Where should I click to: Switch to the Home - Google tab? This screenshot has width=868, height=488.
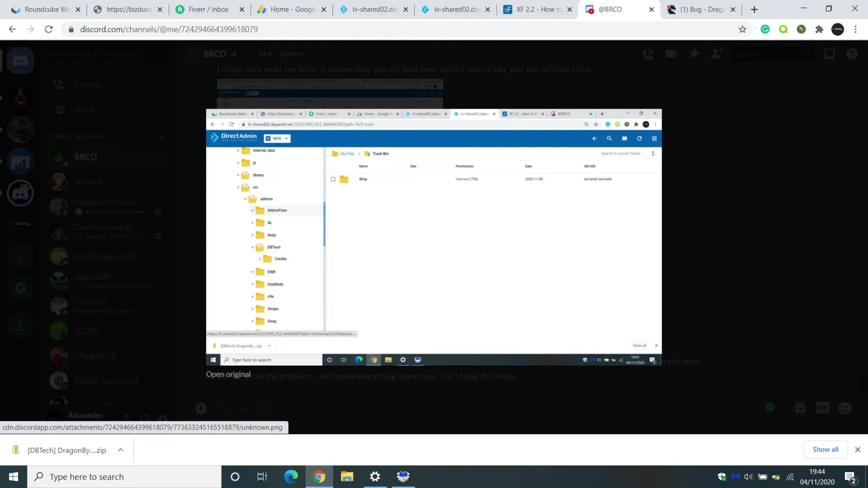293,10
